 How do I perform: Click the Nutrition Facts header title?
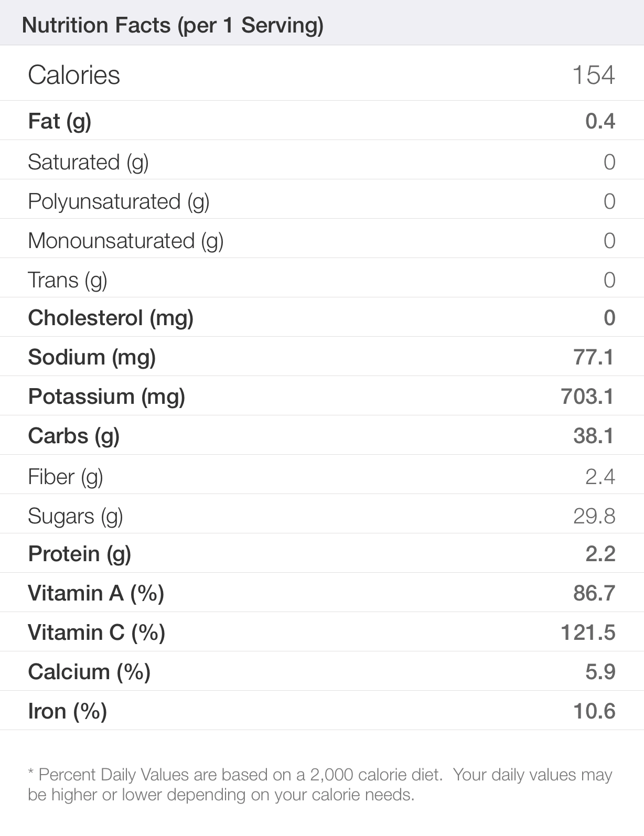tap(173, 25)
